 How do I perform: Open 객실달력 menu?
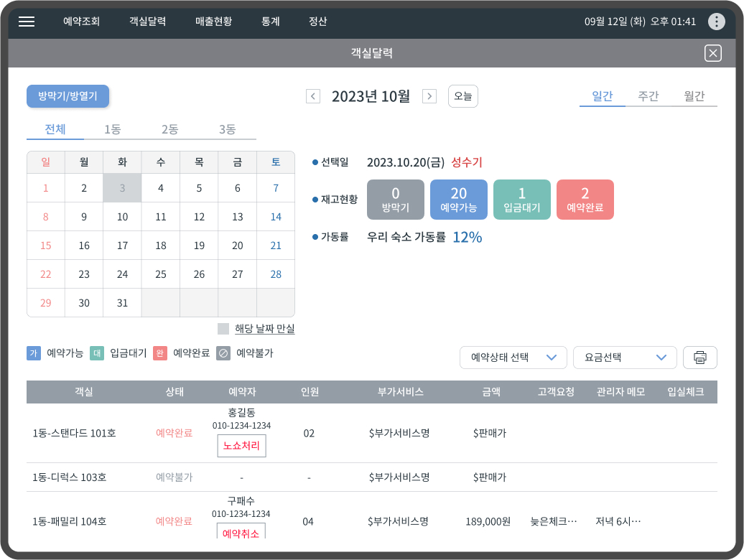point(147,22)
